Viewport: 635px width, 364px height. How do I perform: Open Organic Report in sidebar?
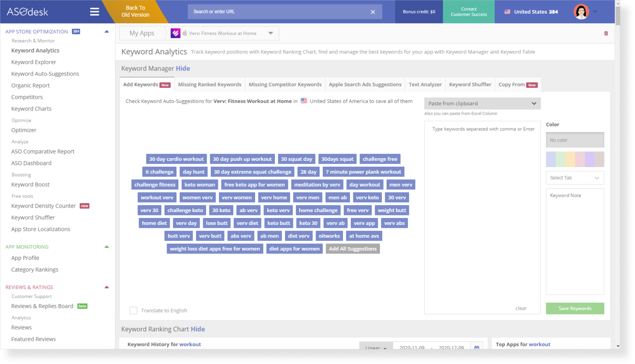click(x=30, y=86)
